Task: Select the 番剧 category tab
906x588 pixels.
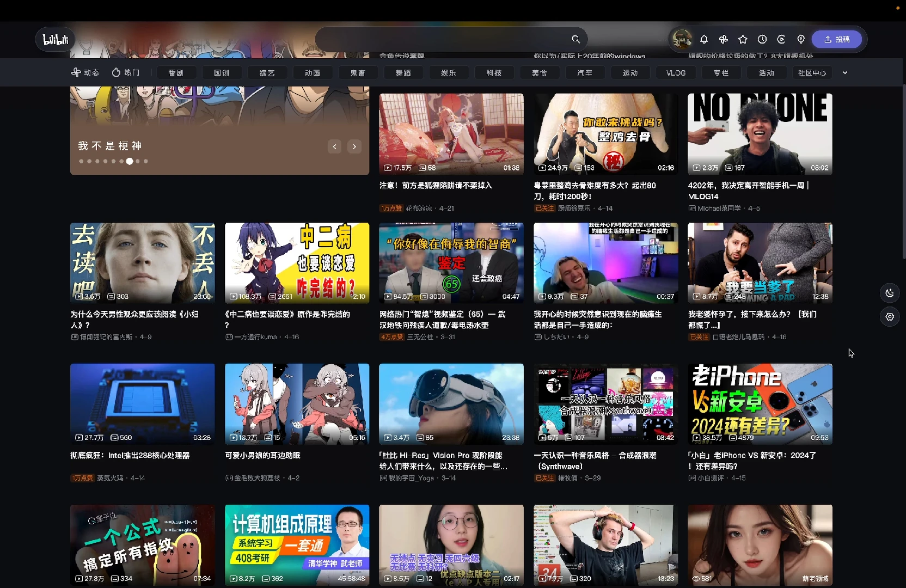Action: [176, 73]
